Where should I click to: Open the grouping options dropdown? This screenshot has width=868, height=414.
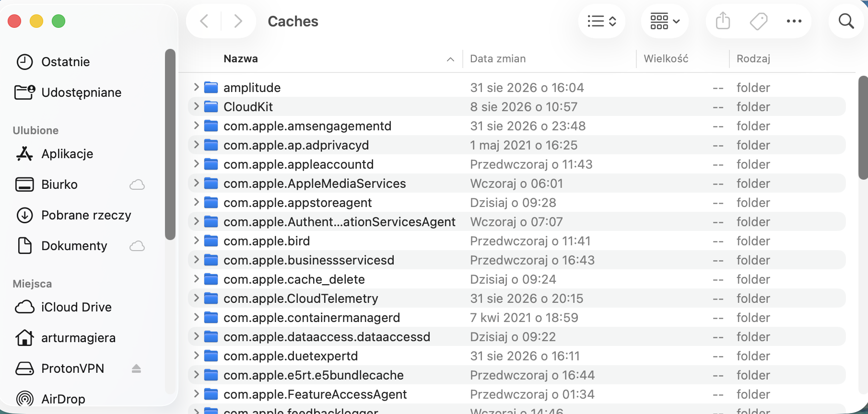click(665, 21)
